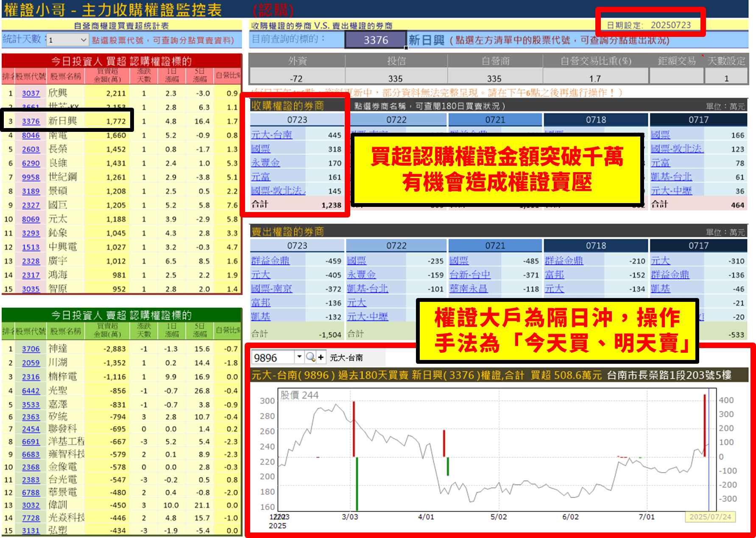Screen dimensions: 756x538
Task: Select selling broker 富邦 on 0718
Action: click(555, 275)
